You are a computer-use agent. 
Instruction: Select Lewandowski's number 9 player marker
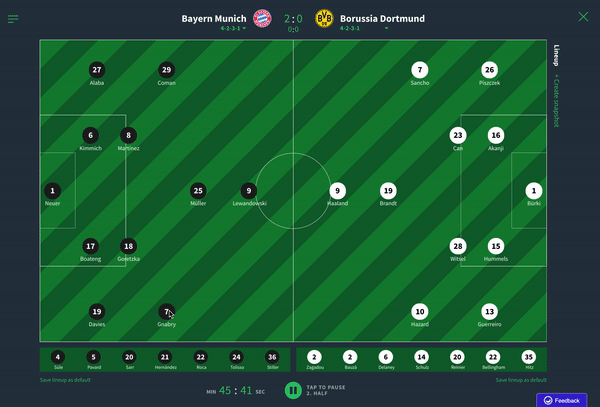click(x=249, y=191)
